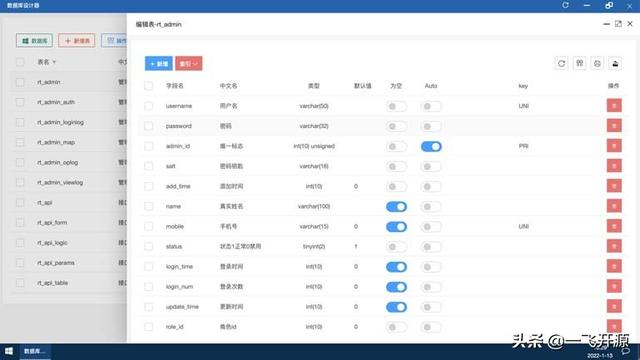The image size is (640, 360).
Task: Select rt_admin_oplog in the table list
Action: tap(58, 162)
